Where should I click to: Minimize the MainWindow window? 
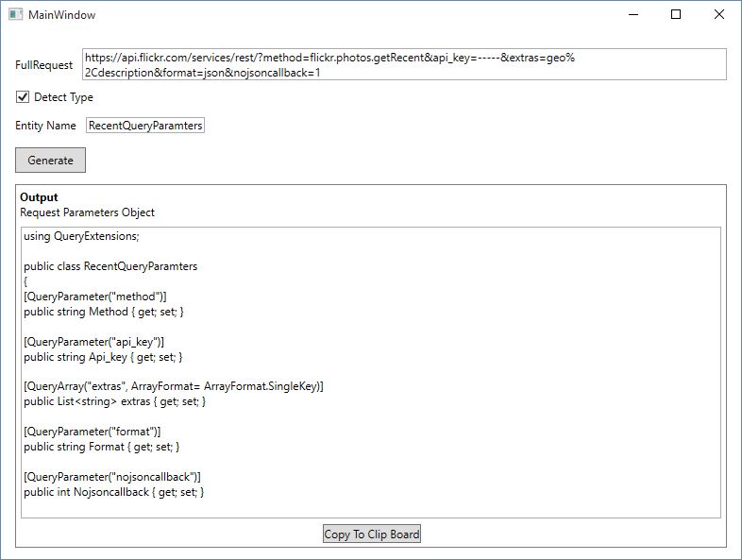point(633,15)
